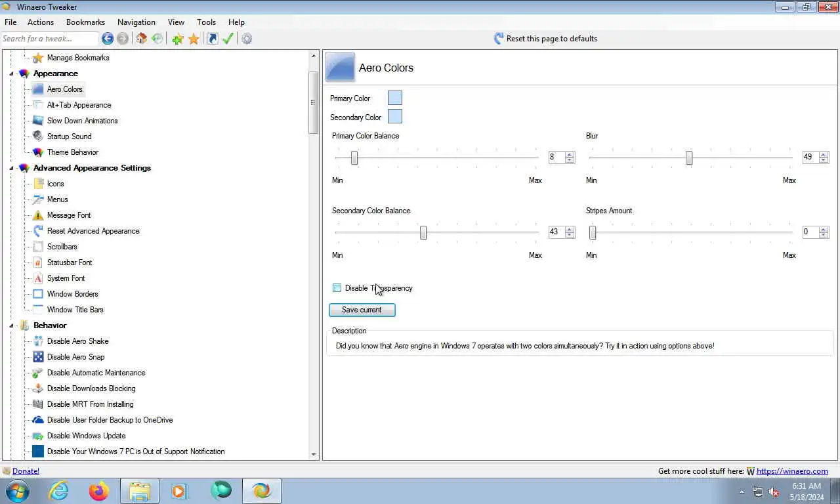
Task: Toggle the Disable Transparency checkbox
Action: pyautogui.click(x=337, y=288)
